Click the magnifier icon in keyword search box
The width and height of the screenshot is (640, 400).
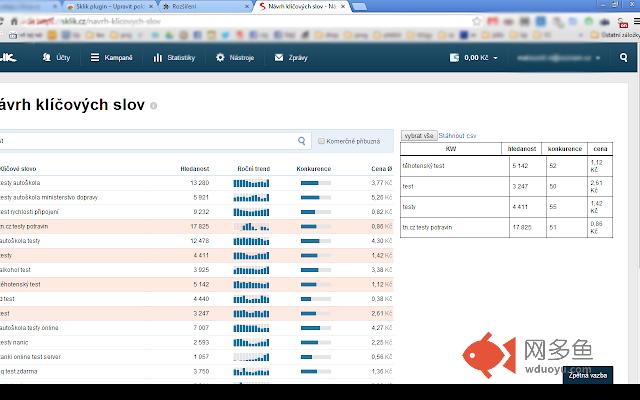tap(302, 141)
